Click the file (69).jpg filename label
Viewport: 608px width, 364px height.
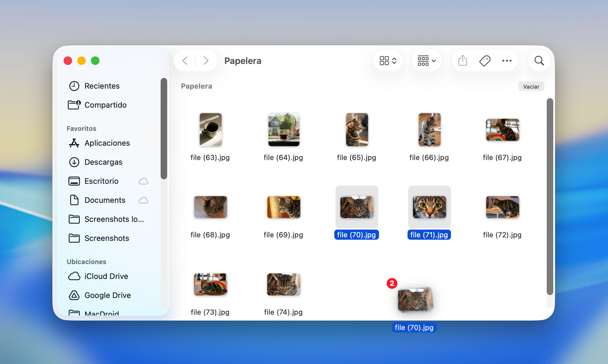click(x=283, y=235)
